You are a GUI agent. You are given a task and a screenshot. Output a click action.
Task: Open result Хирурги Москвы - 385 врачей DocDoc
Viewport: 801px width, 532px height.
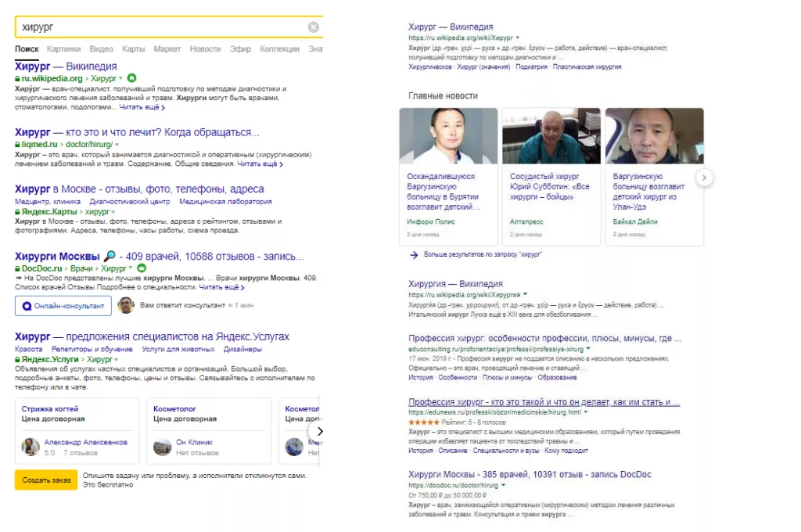[x=530, y=475]
